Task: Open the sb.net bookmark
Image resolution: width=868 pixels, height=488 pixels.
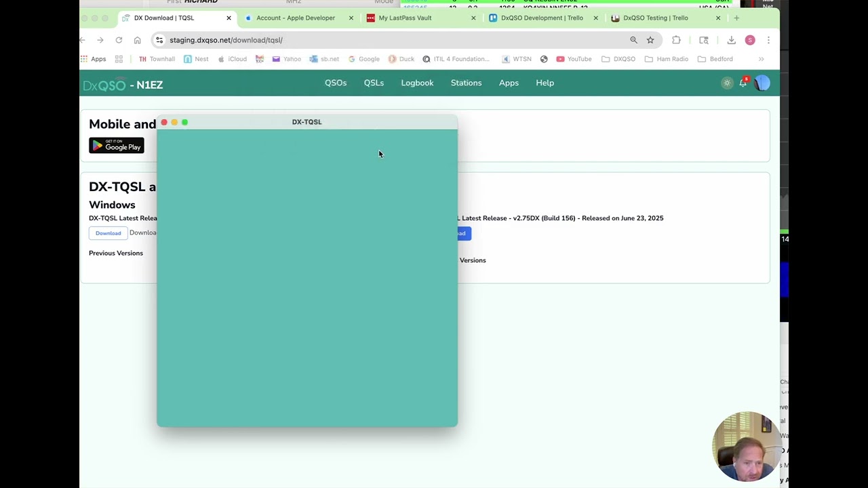Action: 324,59
